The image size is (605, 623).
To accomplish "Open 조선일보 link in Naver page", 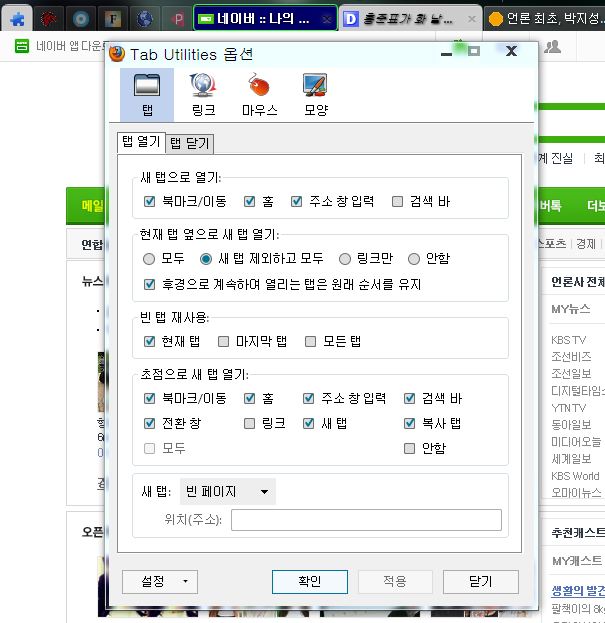I will point(571,374).
